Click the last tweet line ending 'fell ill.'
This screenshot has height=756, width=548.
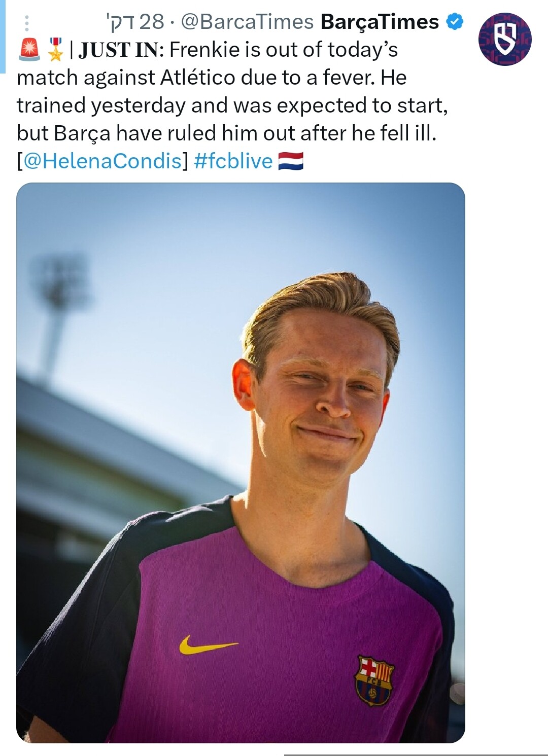tap(226, 133)
